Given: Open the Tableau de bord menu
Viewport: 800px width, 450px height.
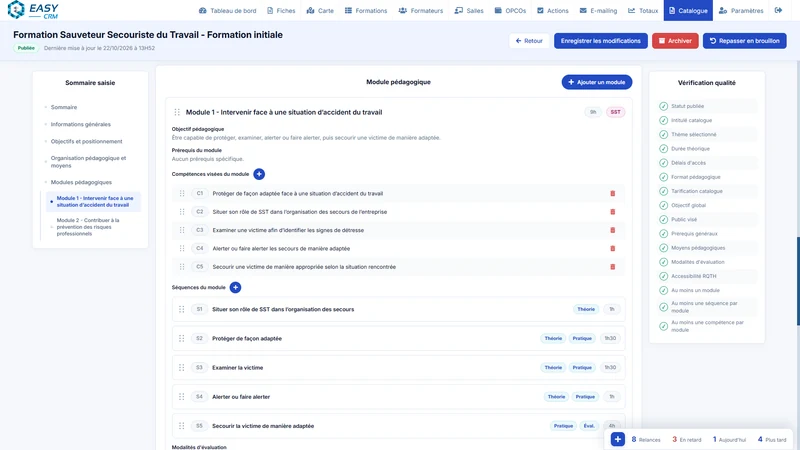Looking at the screenshot, I should pos(228,10).
